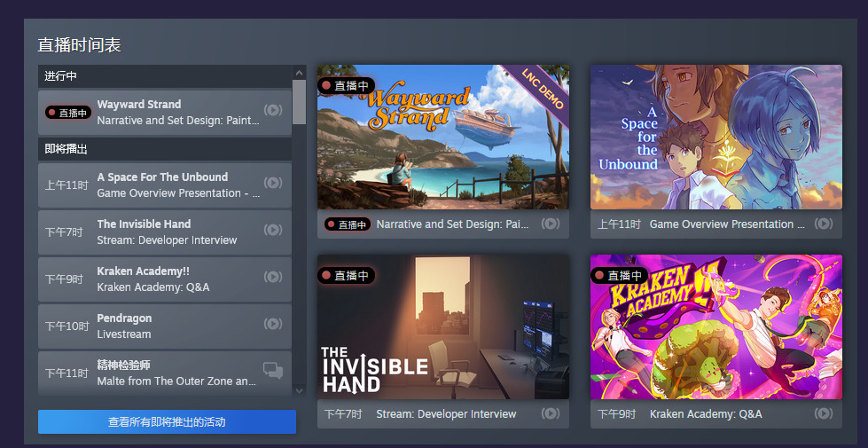Screen dimensions: 868x448
Task: Click broadcast icon beside Game Overview Presentation card caption
Action: coord(824,224)
